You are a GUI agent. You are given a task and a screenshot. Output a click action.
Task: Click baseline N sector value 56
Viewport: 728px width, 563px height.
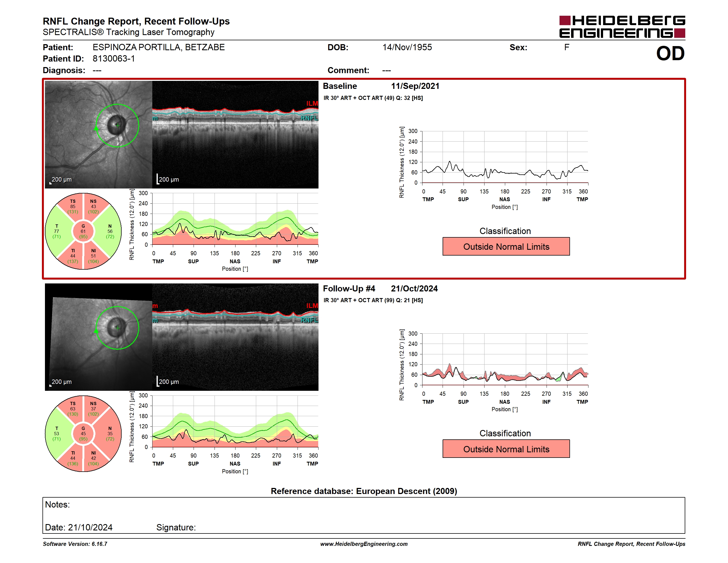[x=110, y=231]
